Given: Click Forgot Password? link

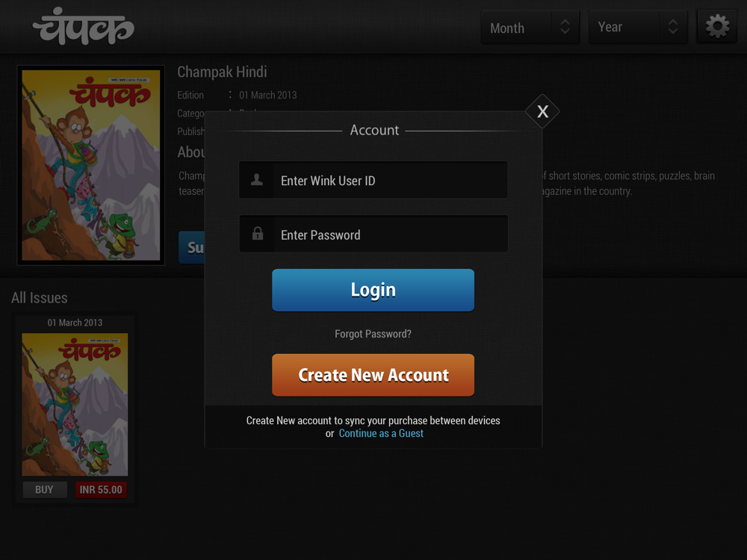Looking at the screenshot, I should 373,334.
